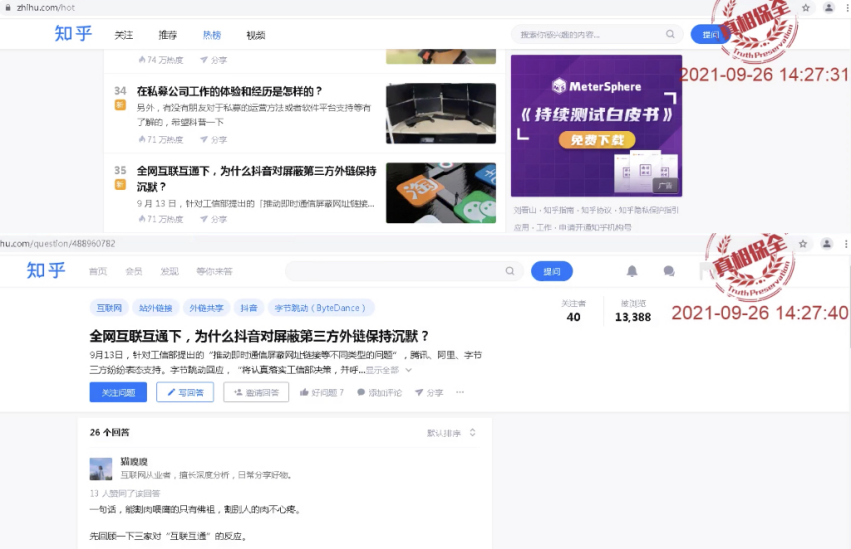
Task: Click the 邀请回答 button
Action: 256,393
